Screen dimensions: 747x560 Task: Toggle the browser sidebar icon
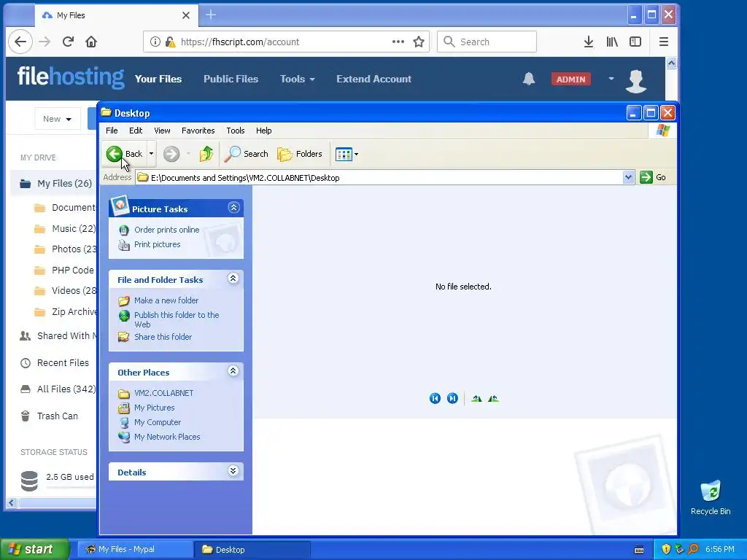(635, 42)
